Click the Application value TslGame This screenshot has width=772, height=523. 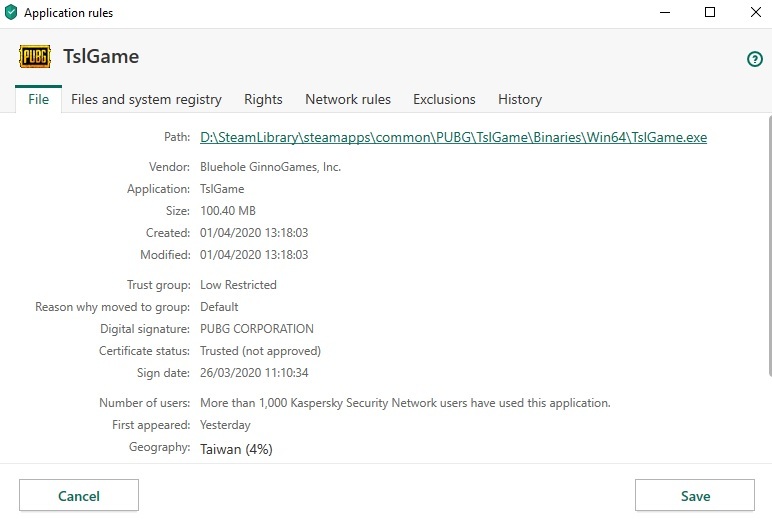222,189
